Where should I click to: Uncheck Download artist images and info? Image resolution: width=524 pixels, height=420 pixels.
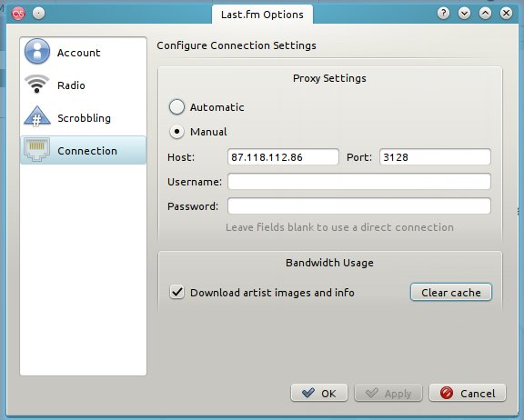[x=176, y=292]
